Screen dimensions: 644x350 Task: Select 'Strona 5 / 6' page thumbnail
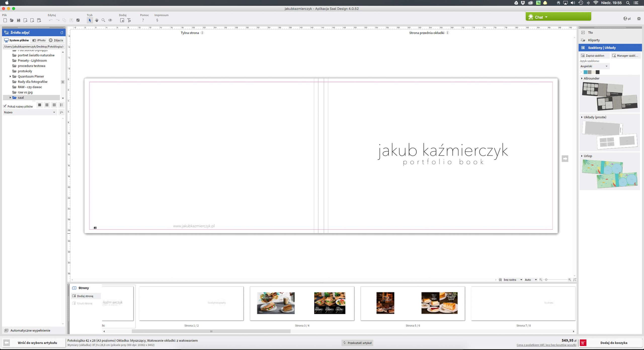click(x=413, y=303)
